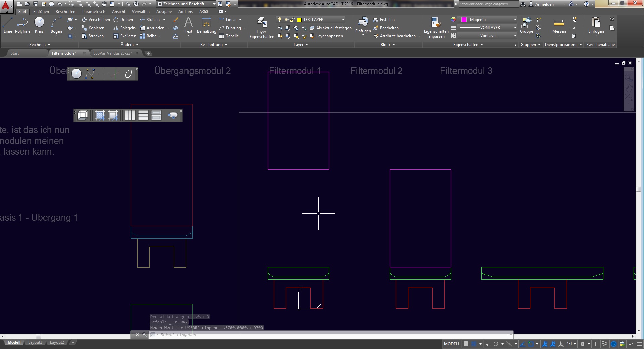
Task: Open the 1:1 annotation scale dropdown
Action: [x=571, y=344]
